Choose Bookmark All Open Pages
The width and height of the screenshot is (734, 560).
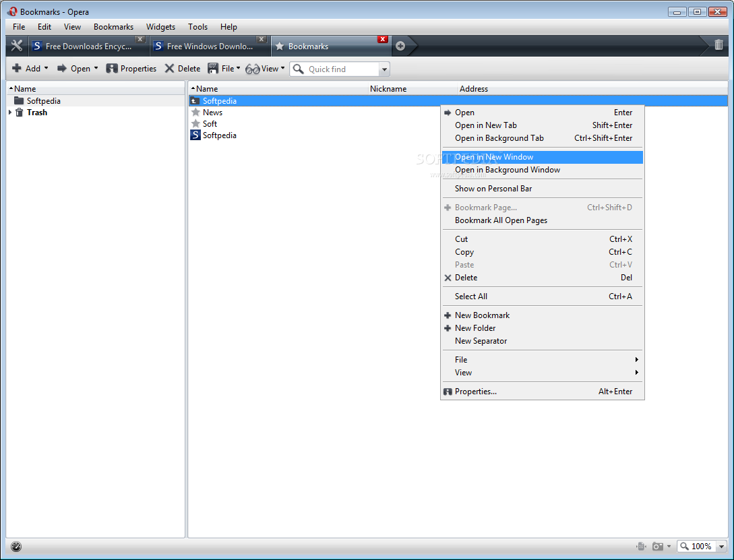coord(543,220)
